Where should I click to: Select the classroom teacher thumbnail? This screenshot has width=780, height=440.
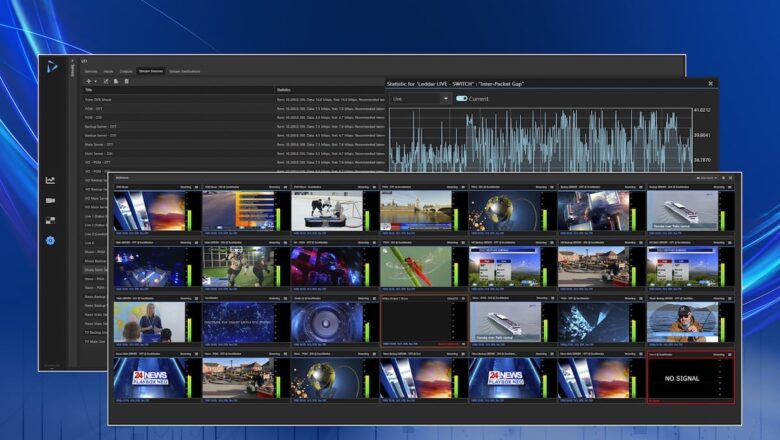click(x=149, y=322)
